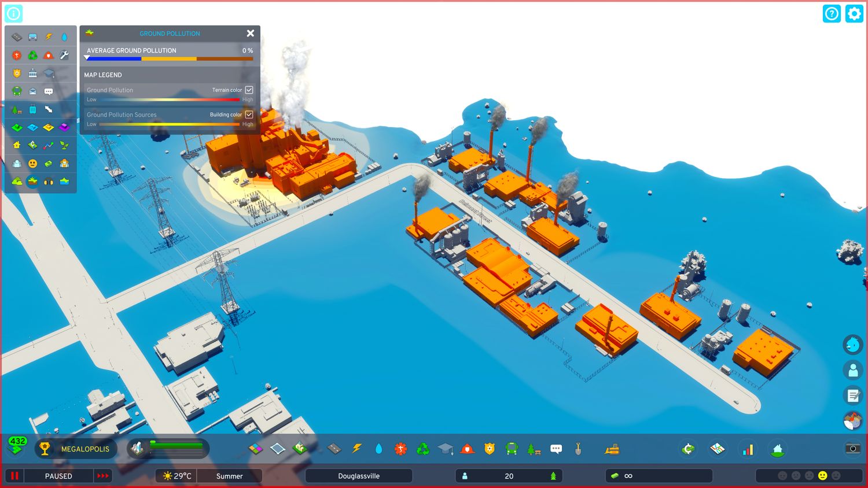Open the settings gear menu
The image size is (868, 488).
coord(854,13)
